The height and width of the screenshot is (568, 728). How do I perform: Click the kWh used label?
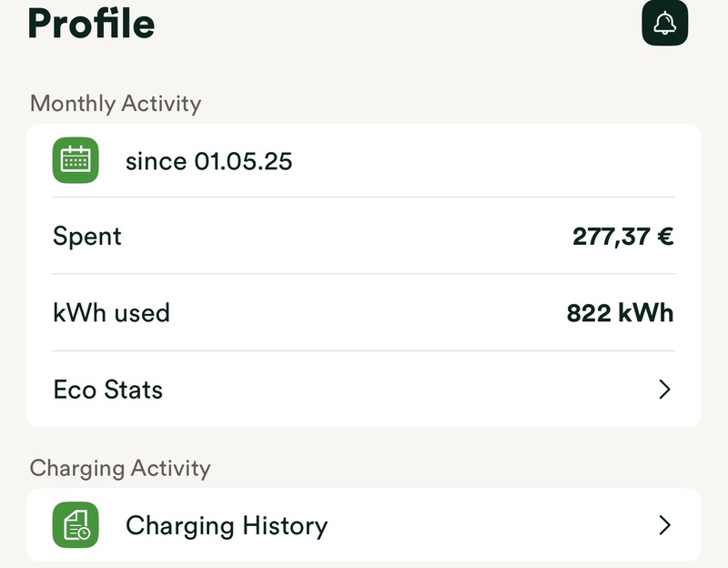pyautogui.click(x=112, y=313)
